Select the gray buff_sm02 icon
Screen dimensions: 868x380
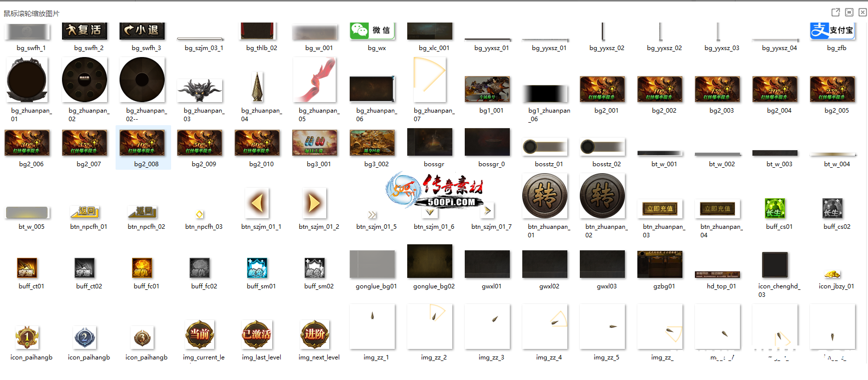[x=315, y=268]
